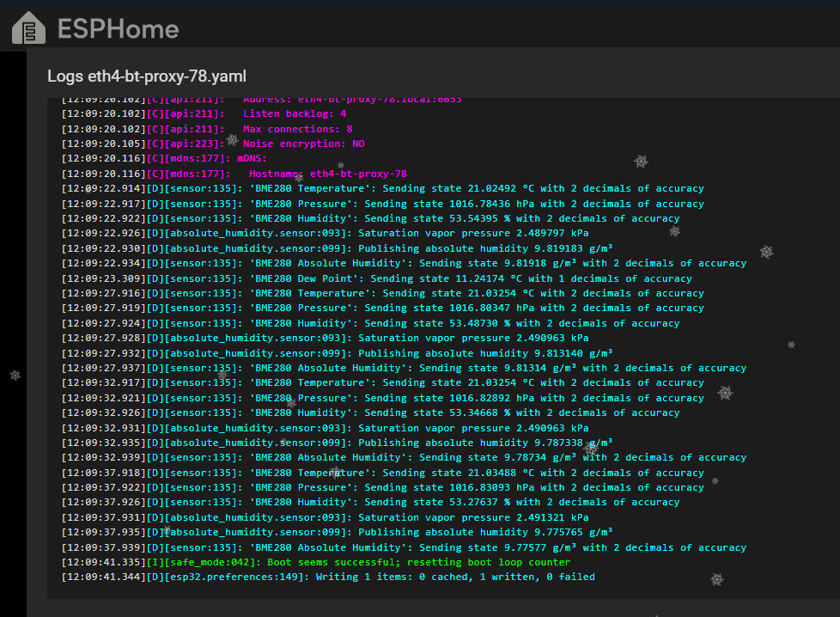This screenshot has width=840, height=617.
Task: Click the ESPHome title text in header
Action: tap(118, 30)
